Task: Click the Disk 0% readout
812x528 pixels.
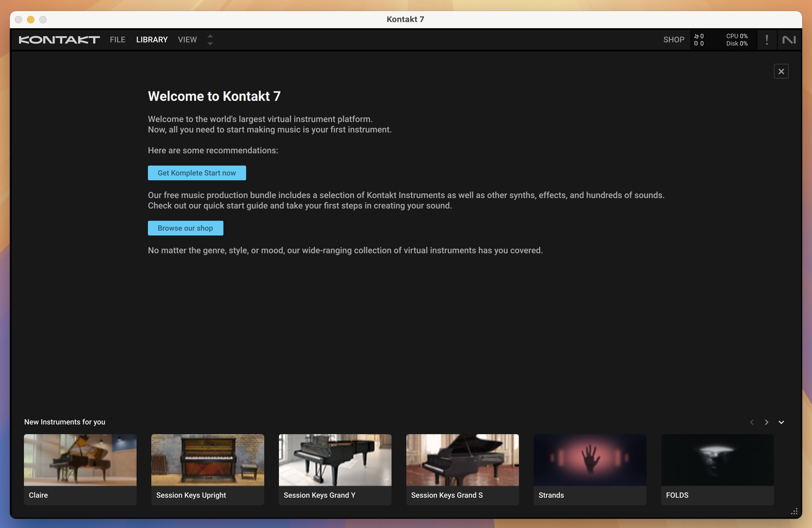Action: pos(737,44)
